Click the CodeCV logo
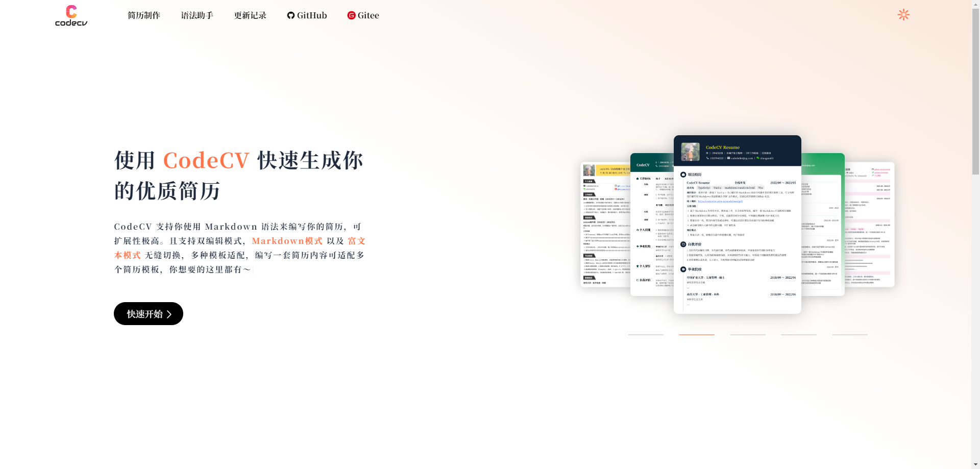The height and width of the screenshot is (469, 980). point(71,15)
